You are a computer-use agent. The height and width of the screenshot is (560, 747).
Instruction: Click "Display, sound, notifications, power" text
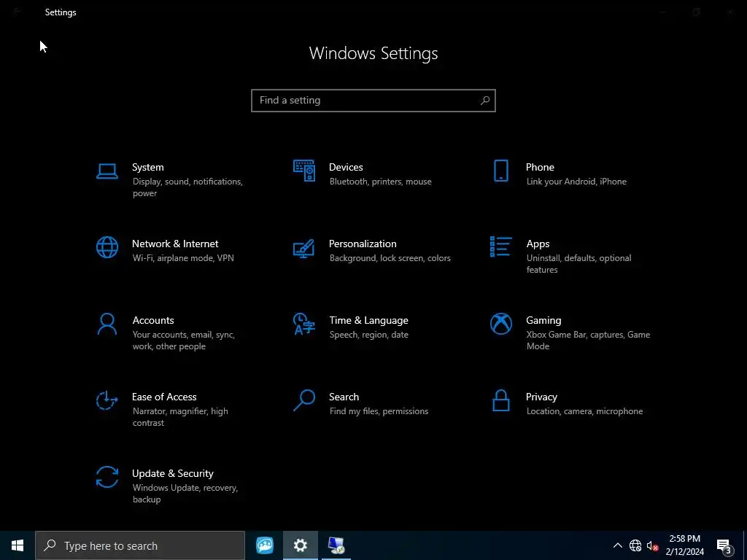point(187,187)
